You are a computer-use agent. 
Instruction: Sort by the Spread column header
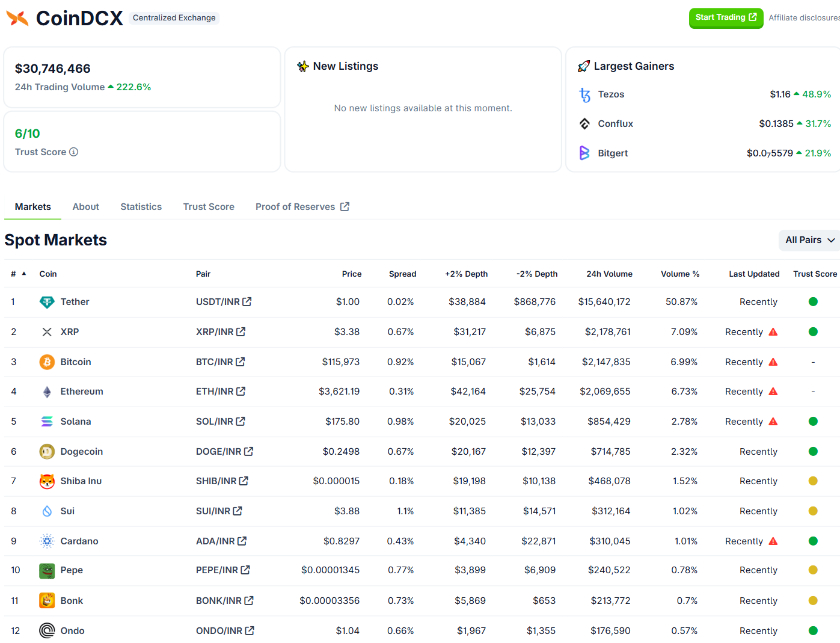tap(402, 274)
